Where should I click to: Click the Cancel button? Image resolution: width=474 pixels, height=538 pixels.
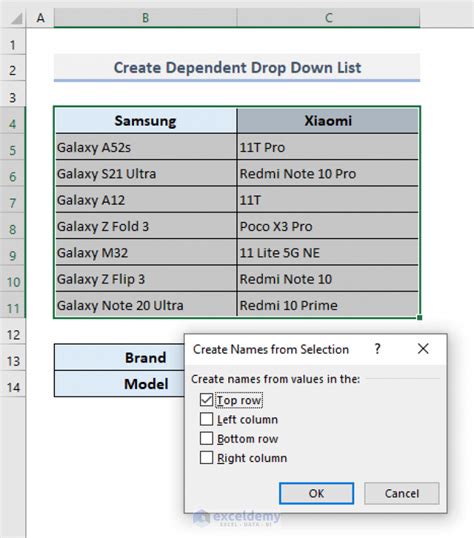pyautogui.click(x=402, y=493)
